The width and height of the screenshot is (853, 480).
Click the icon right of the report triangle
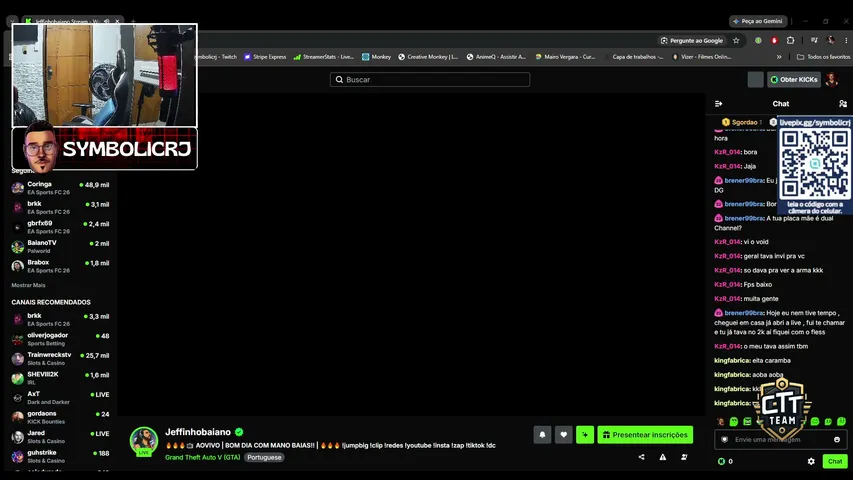coord(684,457)
